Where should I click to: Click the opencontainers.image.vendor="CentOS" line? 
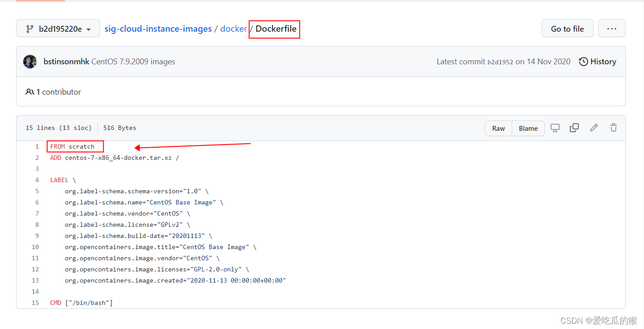click(142, 258)
